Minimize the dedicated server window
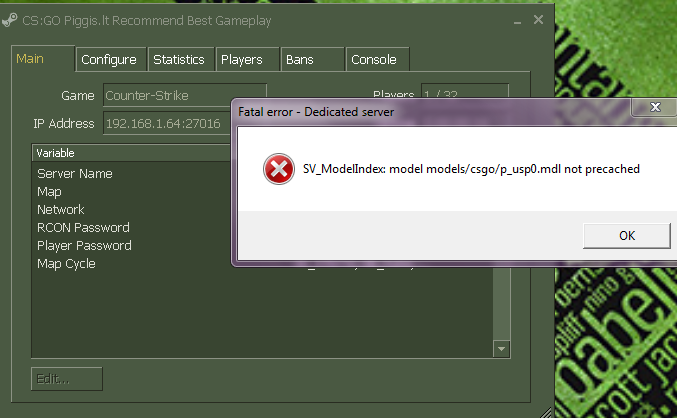677x418 pixels. point(517,20)
